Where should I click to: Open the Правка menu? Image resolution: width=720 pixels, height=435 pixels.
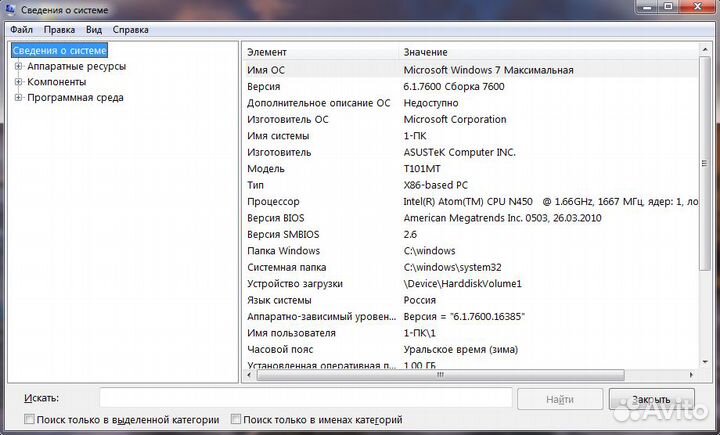(x=59, y=29)
